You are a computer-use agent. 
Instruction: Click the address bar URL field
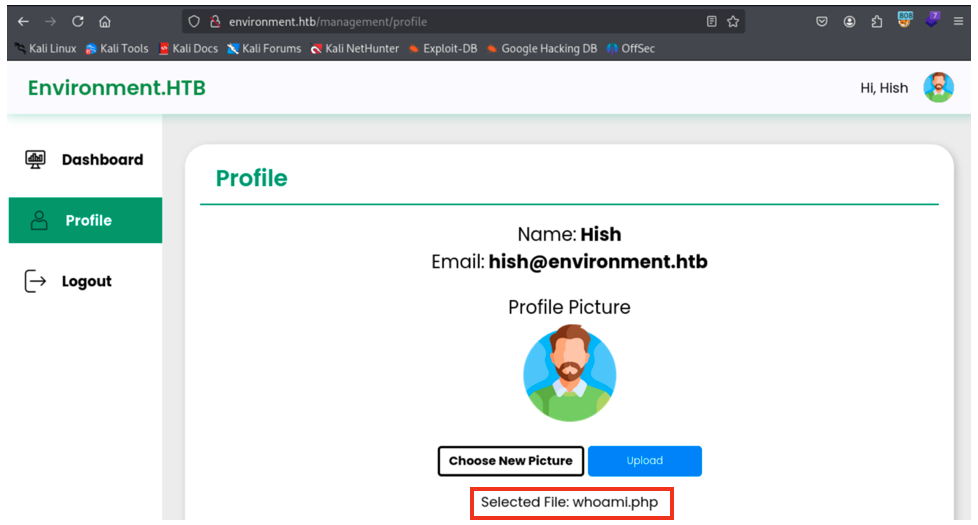(x=462, y=22)
